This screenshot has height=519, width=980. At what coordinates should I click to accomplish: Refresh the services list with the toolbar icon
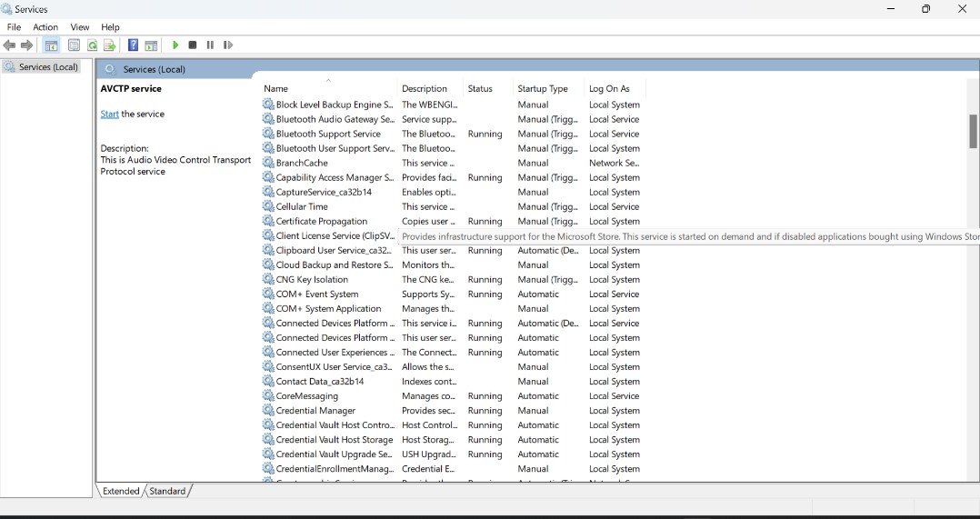tap(92, 45)
